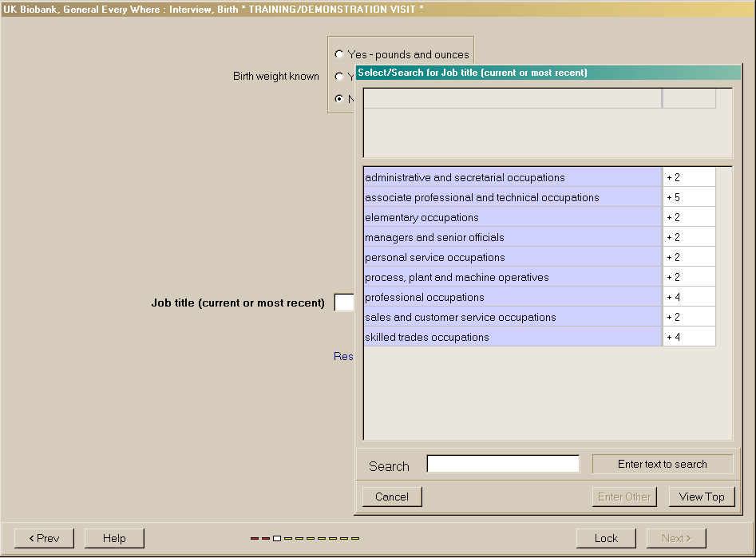Click the Lock button

click(606, 538)
